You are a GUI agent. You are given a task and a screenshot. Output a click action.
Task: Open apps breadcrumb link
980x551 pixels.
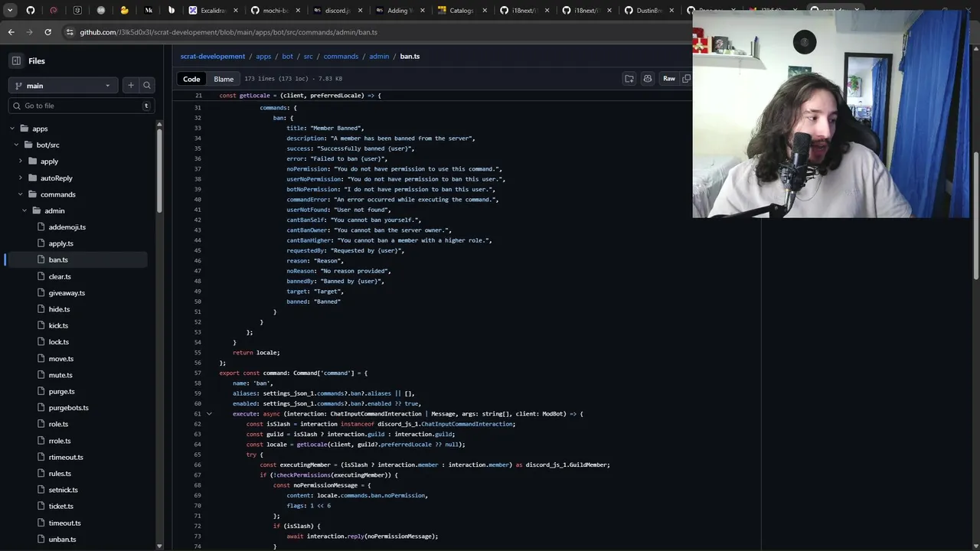click(263, 57)
